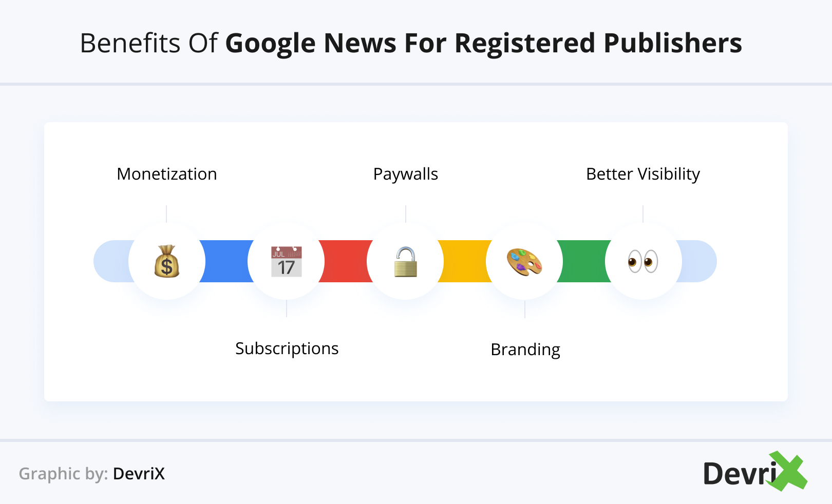Click the July 17 calendar icon
This screenshot has width=832, height=504.
(286, 262)
